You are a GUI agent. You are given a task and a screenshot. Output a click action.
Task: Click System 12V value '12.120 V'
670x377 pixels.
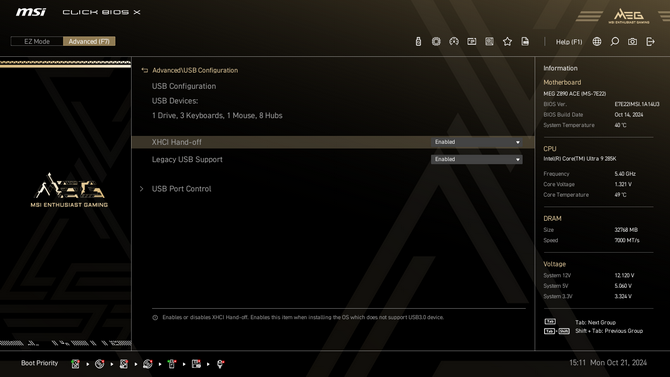point(624,275)
